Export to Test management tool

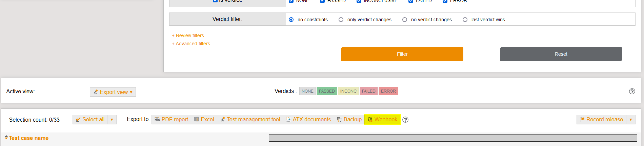coord(250,120)
